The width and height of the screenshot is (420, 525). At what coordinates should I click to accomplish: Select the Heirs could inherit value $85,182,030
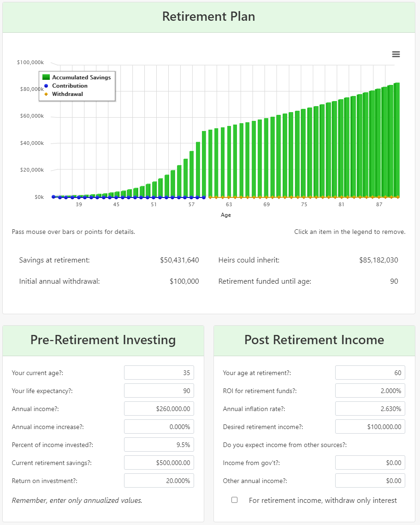[x=379, y=260]
